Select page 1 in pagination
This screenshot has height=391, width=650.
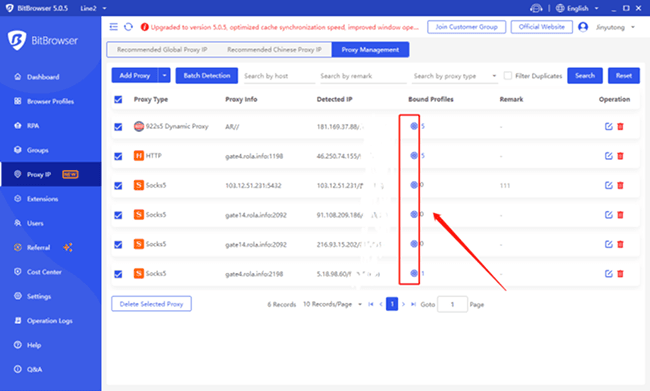[392, 304]
